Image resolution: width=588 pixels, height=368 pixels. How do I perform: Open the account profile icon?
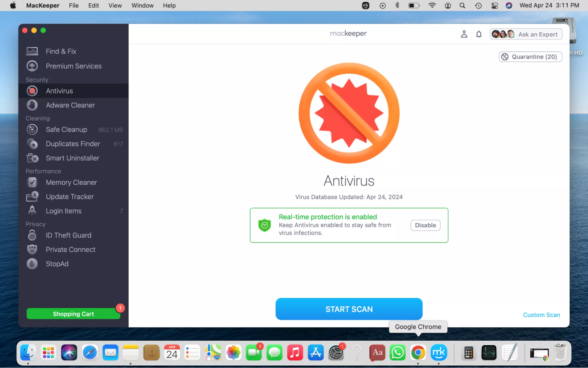(464, 34)
